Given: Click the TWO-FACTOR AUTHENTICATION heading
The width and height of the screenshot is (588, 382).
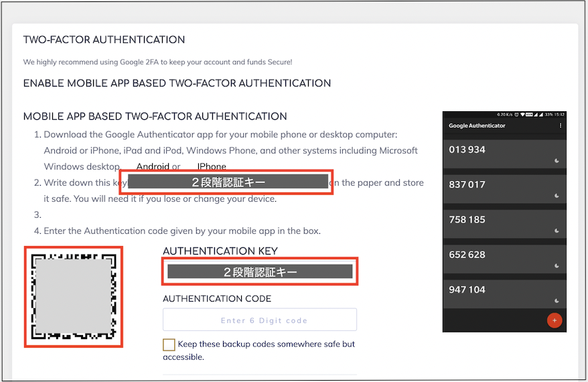Looking at the screenshot, I should [x=104, y=40].
